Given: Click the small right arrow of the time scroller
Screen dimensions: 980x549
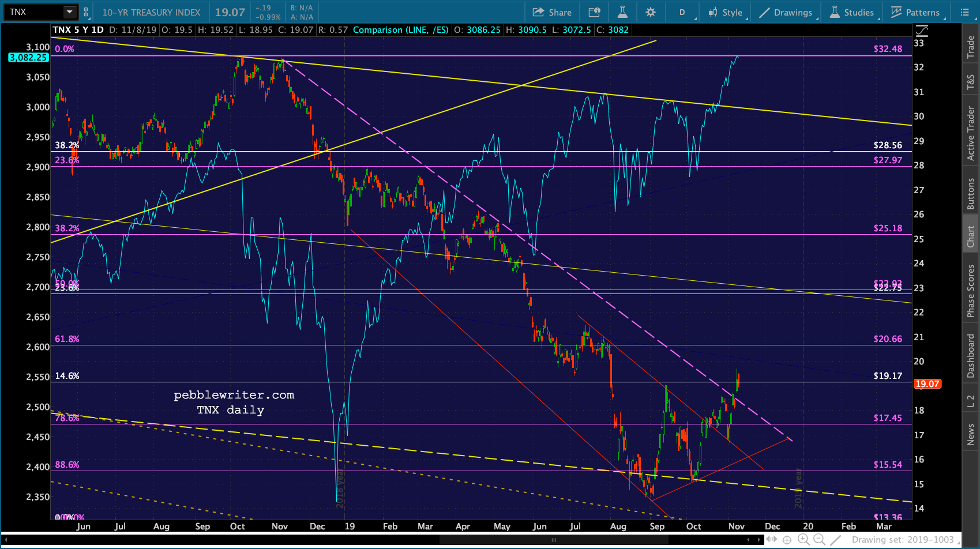Looking at the screenshot, I should (759, 540).
